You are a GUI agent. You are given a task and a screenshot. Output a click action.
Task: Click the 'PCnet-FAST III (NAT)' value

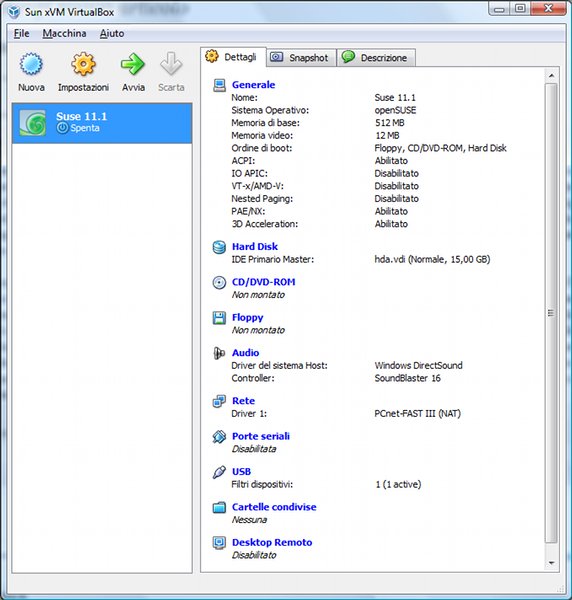417,414
